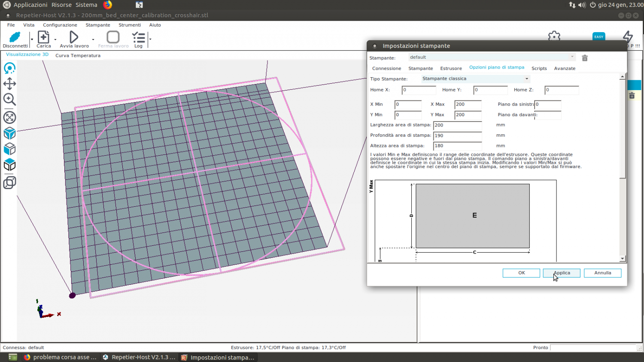Expand the Carica dropdown arrow
Image resolution: width=644 pixels, height=362 pixels.
(x=55, y=39)
